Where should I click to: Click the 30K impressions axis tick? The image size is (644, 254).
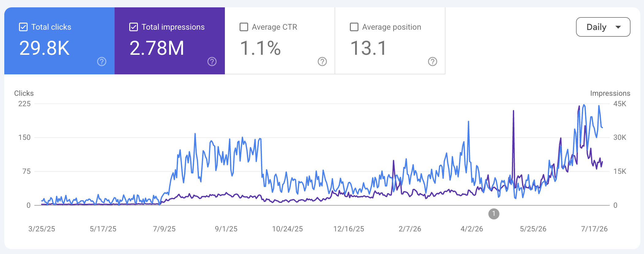click(620, 137)
